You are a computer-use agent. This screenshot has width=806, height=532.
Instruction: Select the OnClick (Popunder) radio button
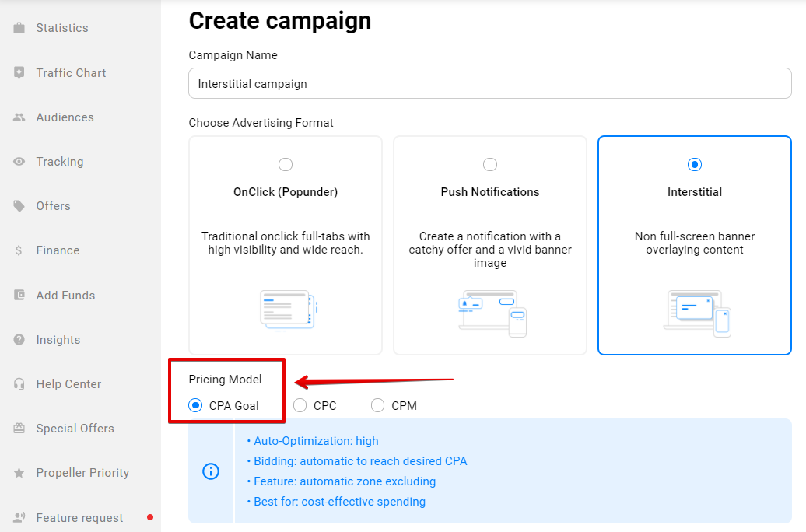tap(286, 164)
